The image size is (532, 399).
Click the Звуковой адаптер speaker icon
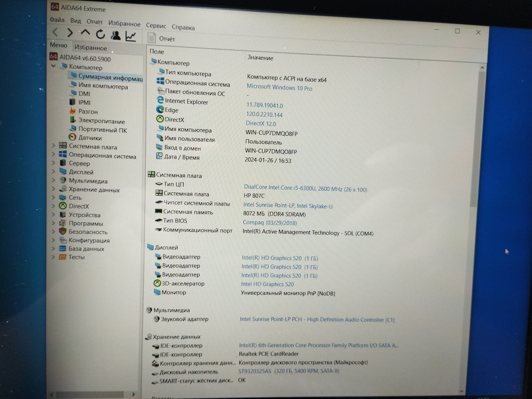[x=157, y=319]
